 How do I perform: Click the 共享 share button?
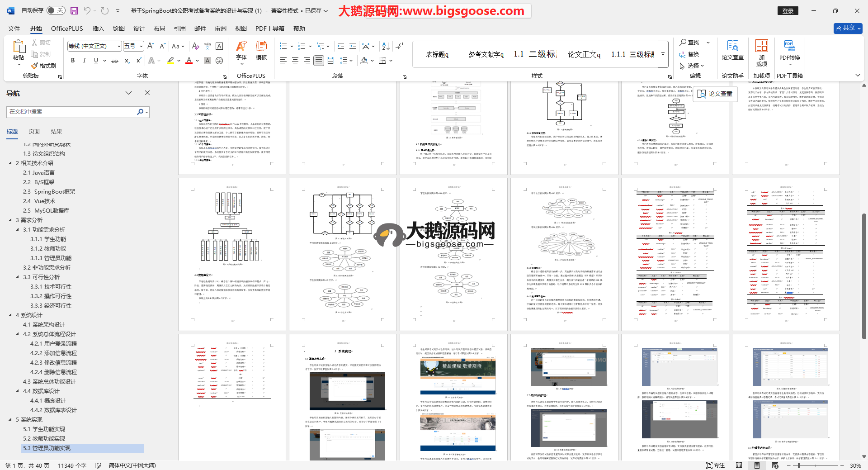click(848, 28)
